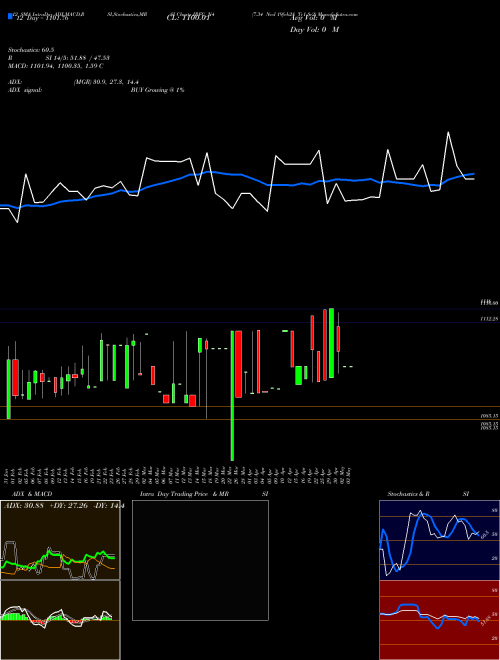Viewport: 500px width, 660px height.
Task: Click the 'Intra Day Trading Price & MR' title
Action: [x=184, y=494]
